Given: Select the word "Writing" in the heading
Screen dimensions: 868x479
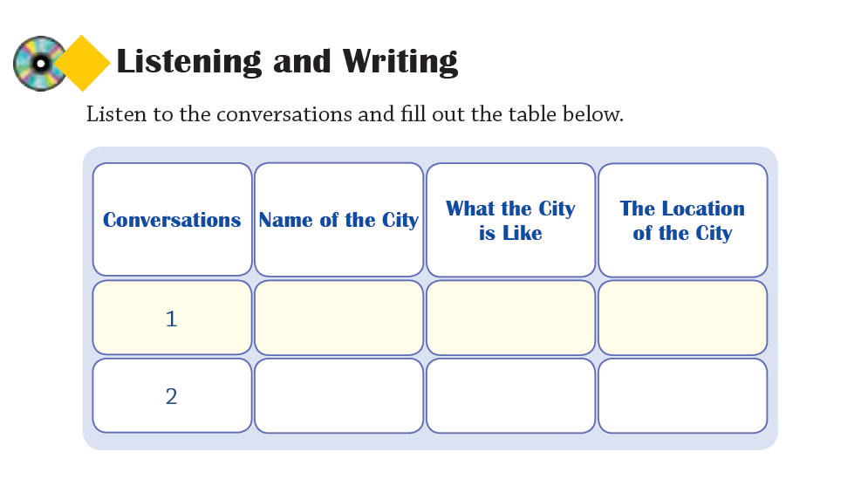Looking at the screenshot, I should pyautogui.click(x=400, y=62).
